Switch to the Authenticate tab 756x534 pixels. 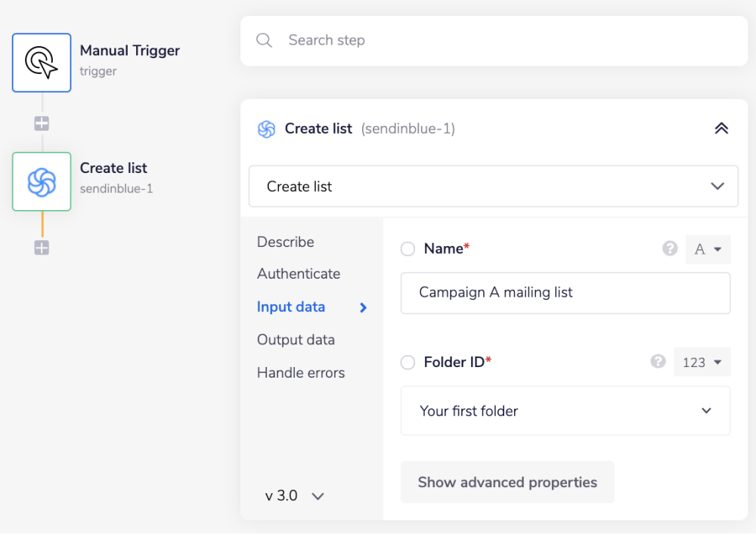pos(299,273)
